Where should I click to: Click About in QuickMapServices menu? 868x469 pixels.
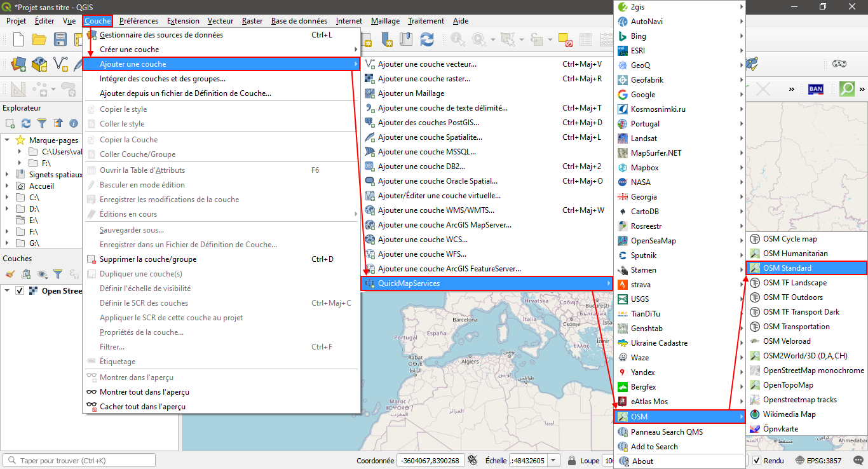[x=679, y=461]
